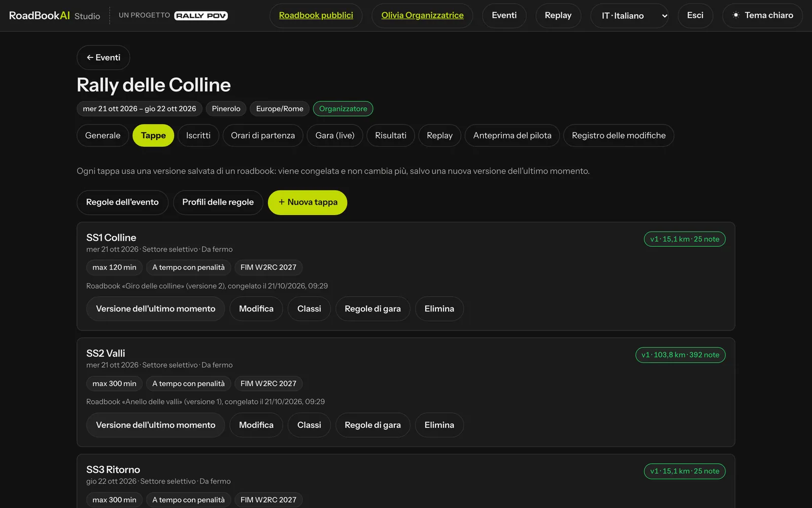This screenshot has width=812, height=508.
Task: Click the max 120 min chip
Action: pos(114,268)
